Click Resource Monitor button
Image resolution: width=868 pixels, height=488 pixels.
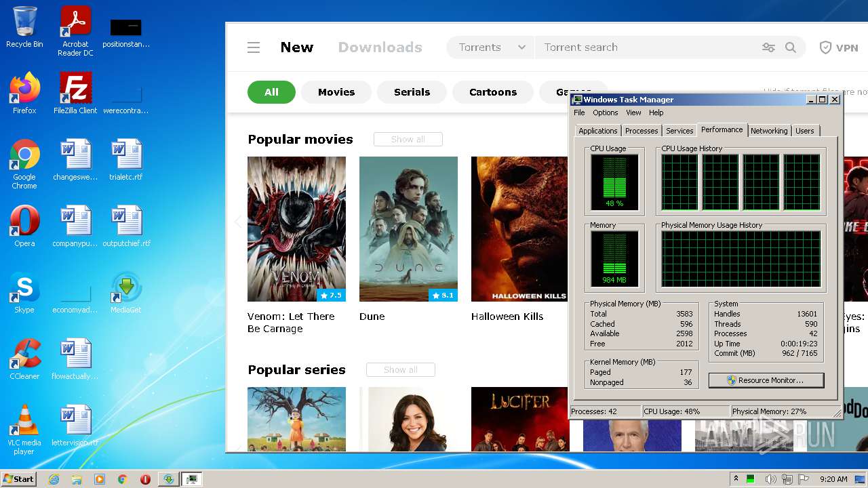[766, 380]
